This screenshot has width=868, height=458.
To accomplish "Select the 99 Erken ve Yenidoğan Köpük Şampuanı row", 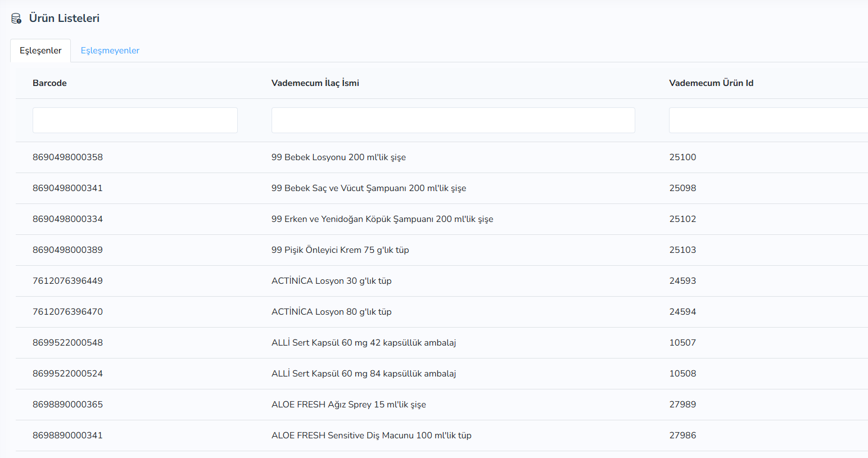I will click(x=442, y=219).
